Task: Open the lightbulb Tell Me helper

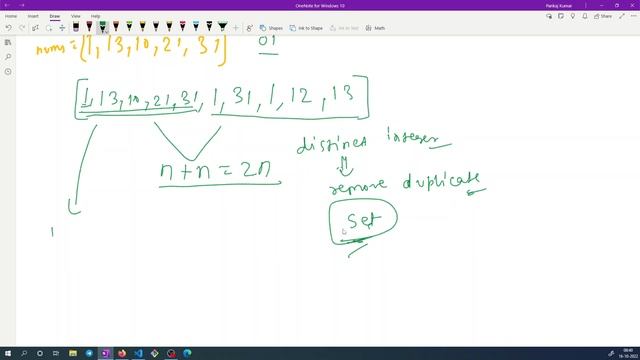Action: [x=573, y=16]
